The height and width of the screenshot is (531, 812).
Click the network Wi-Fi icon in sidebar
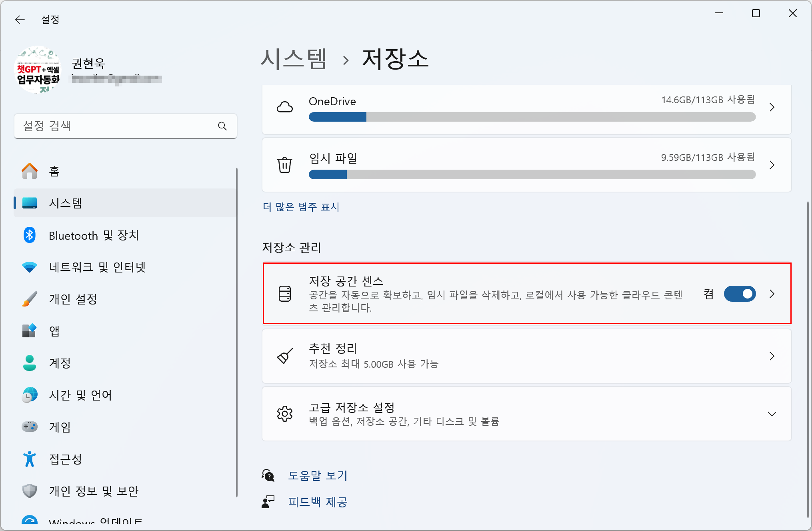[x=29, y=267]
